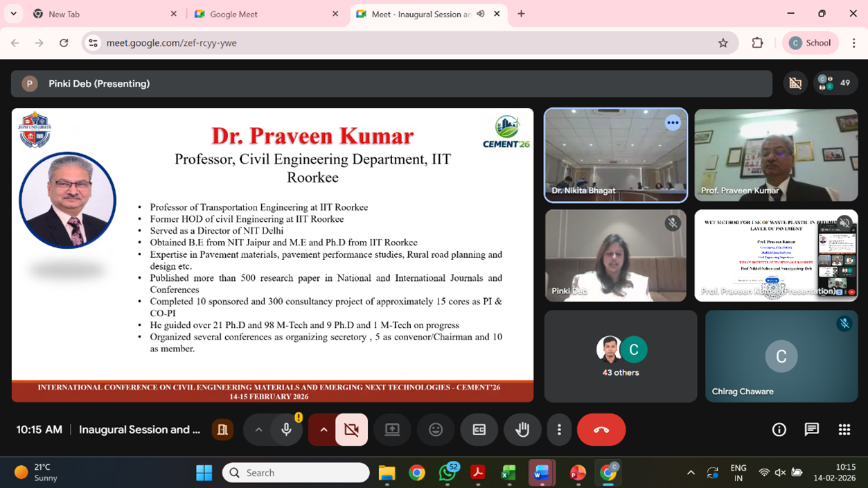Image resolution: width=868 pixels, height=488 pixels.
Task: Open WhatsApp from the taskbar
Action: click(448, 473)
